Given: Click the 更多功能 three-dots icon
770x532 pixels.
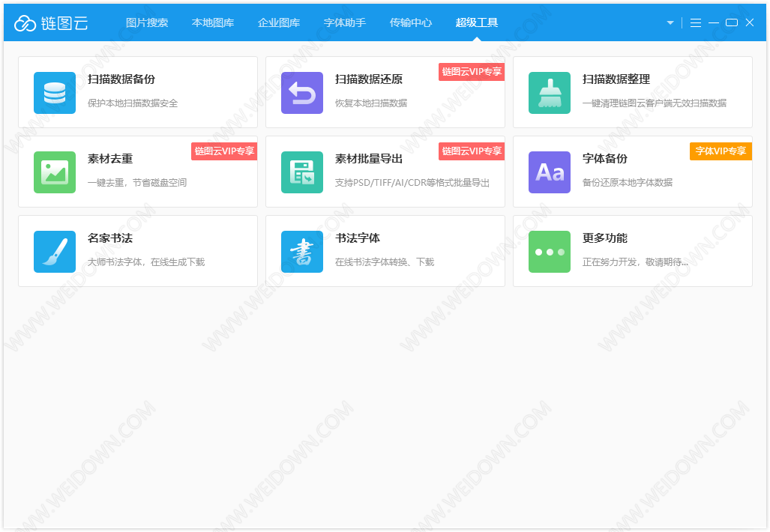Looking at the screenshot, I should [550, 252].
